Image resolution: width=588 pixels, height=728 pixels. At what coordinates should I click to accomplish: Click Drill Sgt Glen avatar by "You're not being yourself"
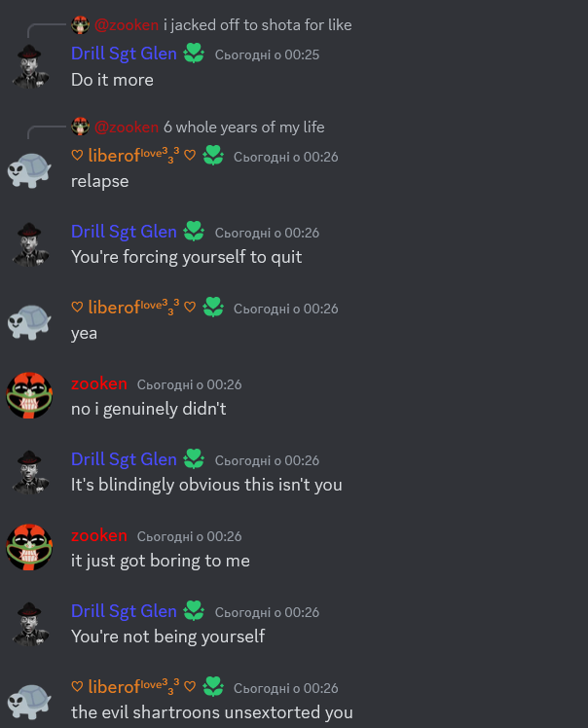click(x=30, y=625)
